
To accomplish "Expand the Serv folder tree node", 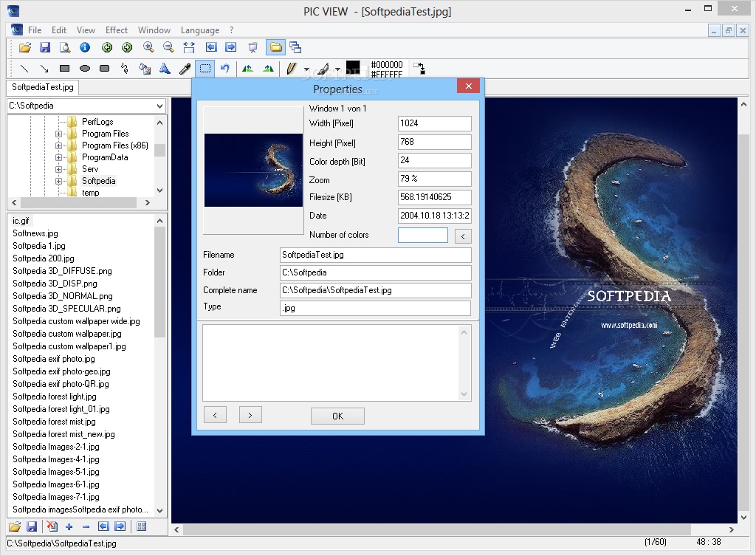I will click(58, 169).
